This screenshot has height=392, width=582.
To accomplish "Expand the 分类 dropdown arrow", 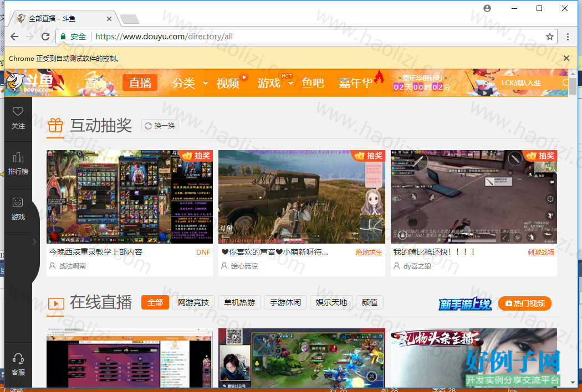I will pyautogui.click(x=205, y=83).
